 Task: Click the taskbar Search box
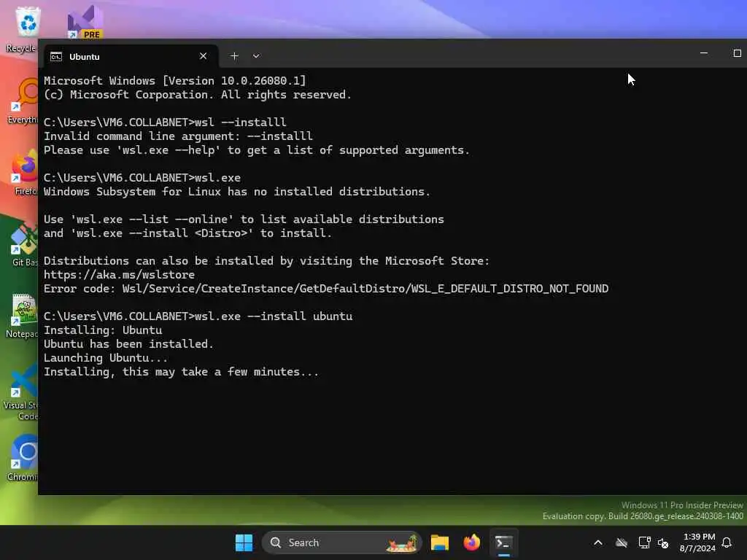[341, 542]
